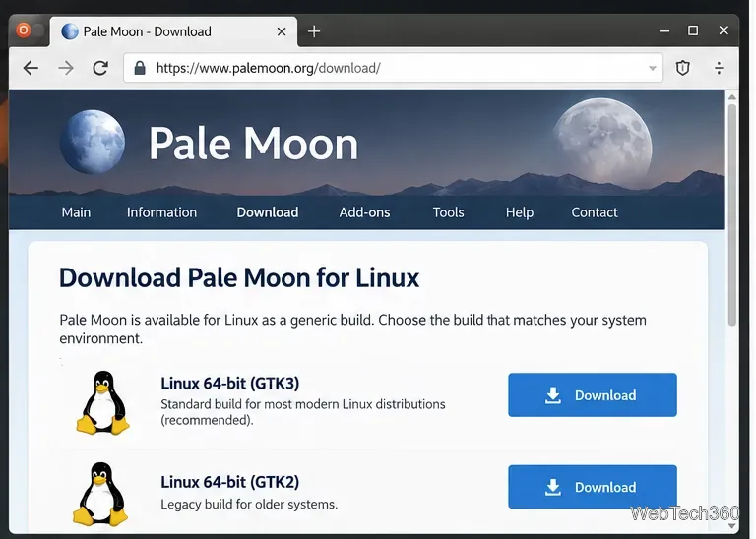Download the Linux 64-bit GTK2 build
The width and height of the screenshot is (756, 539).
[x=593, y=487]
